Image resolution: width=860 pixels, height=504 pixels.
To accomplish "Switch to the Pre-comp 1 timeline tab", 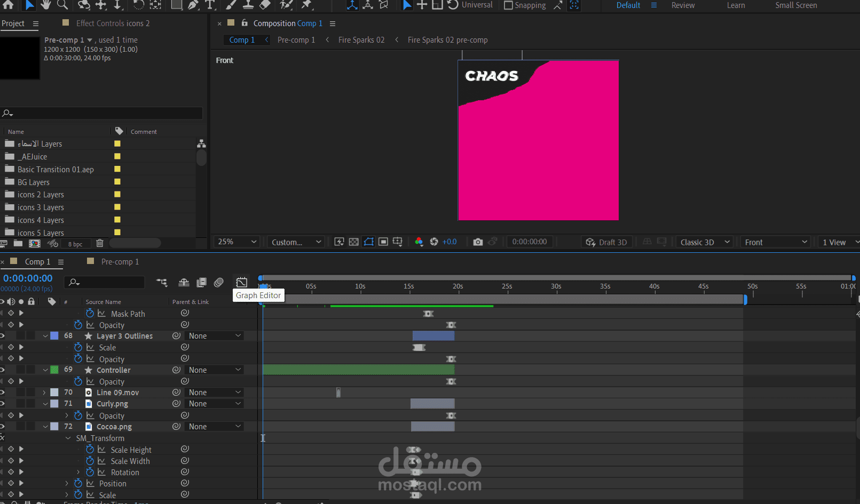I will [x=120, y=262].
